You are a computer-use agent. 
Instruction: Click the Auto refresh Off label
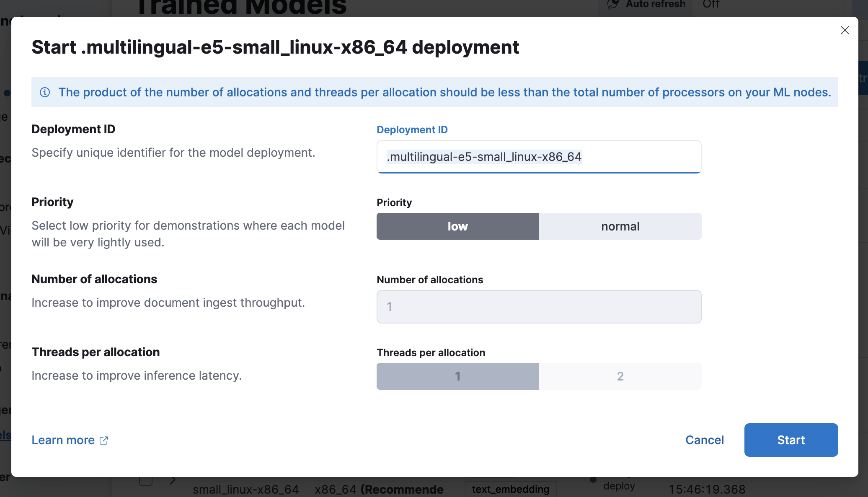(711, 4)
